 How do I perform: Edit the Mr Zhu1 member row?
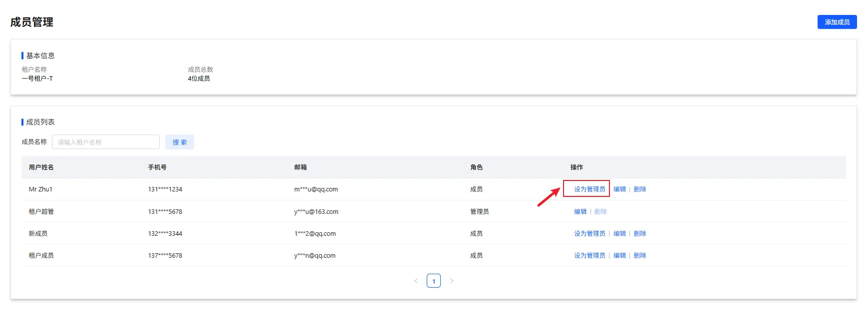tap(619, 189)
